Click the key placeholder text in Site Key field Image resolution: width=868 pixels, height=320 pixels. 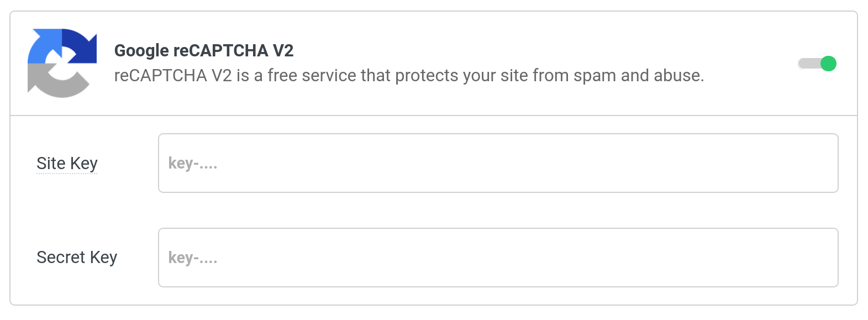coord(193,163)
